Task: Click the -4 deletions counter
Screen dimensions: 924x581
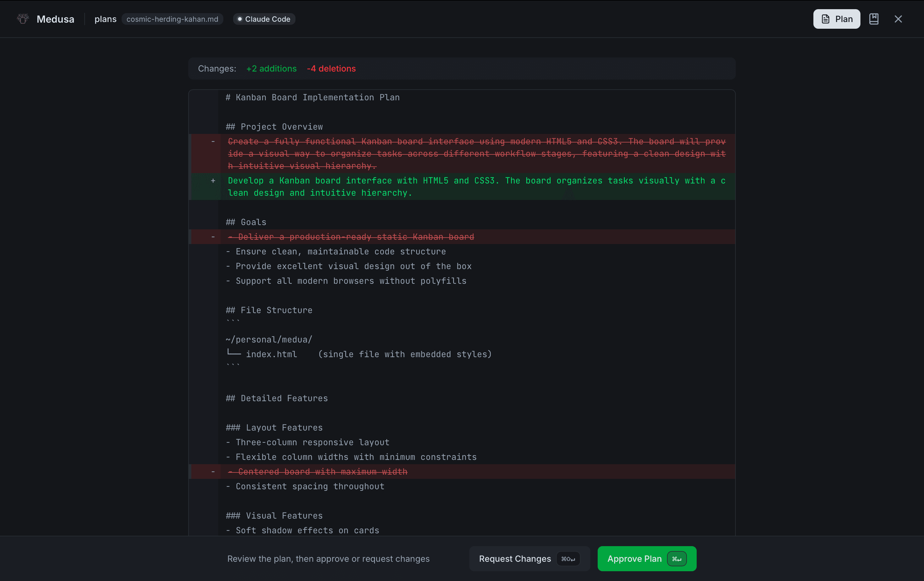Action: [331, 68]
